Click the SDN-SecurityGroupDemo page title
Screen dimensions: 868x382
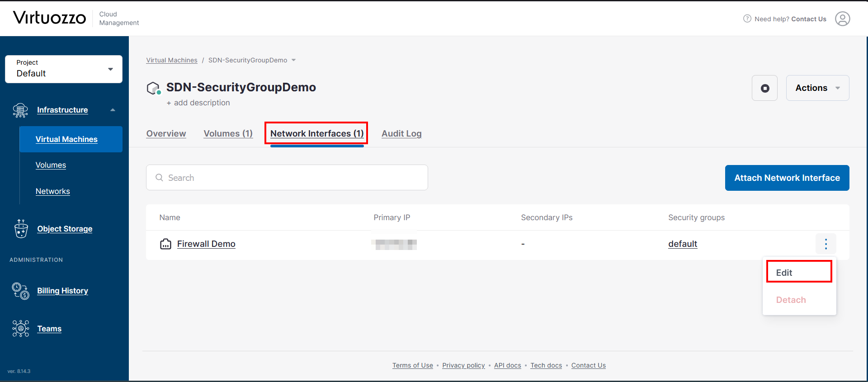coord(241,87)
